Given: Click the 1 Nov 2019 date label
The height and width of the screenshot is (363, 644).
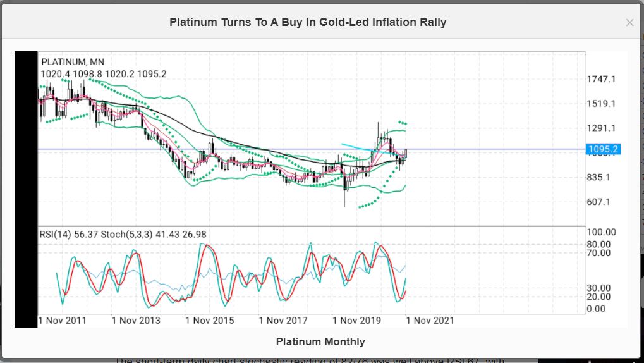Looking at the screenshot, I should pyautogui.click(x=356, y=321).
